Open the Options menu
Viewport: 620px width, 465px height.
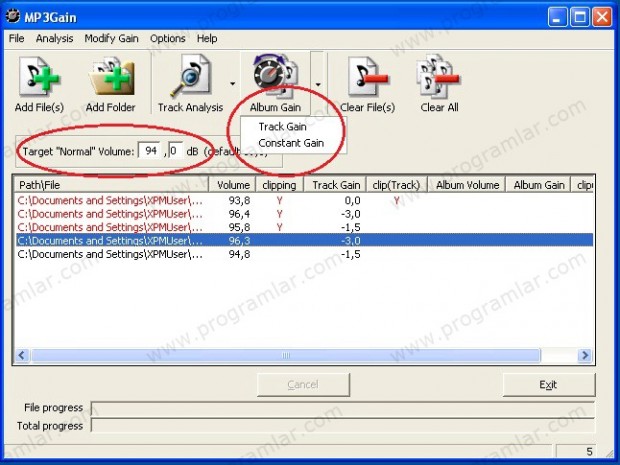(168, 38)
